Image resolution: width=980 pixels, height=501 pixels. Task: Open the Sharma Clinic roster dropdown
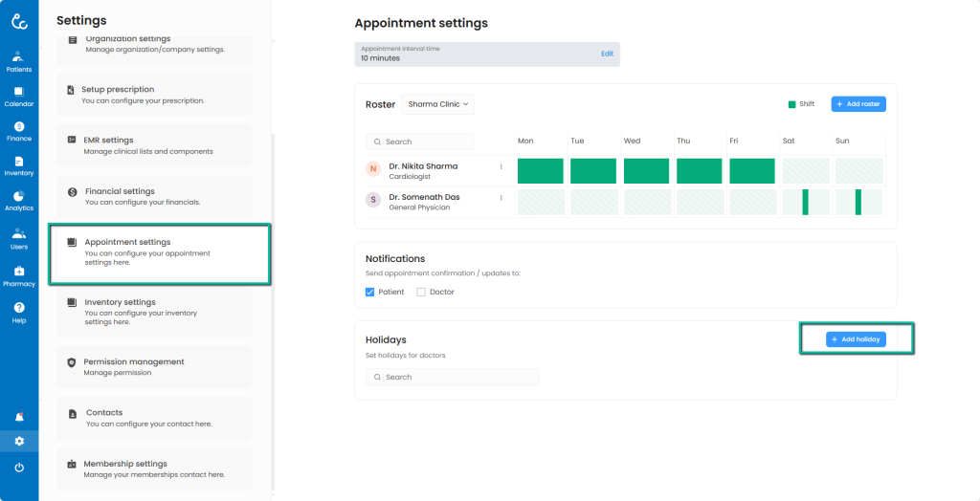[x=439, y=104]
